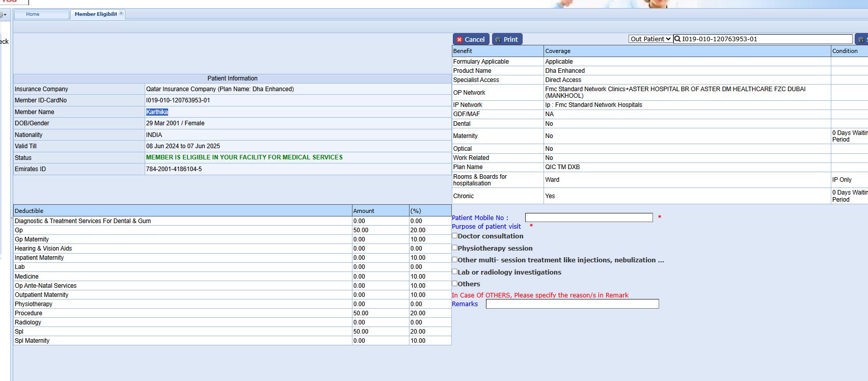
Task: Click the highlighted member name Karthika
Action: tap(157, 112)
